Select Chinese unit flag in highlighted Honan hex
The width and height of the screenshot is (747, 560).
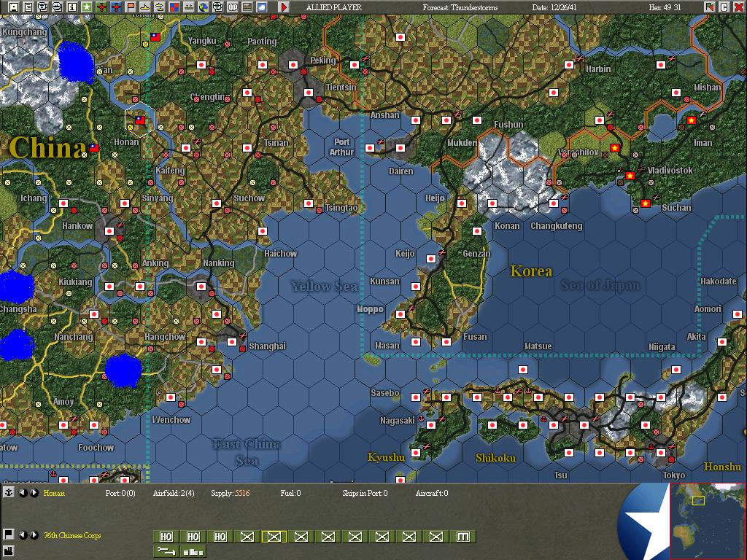(x=140, y=120)
